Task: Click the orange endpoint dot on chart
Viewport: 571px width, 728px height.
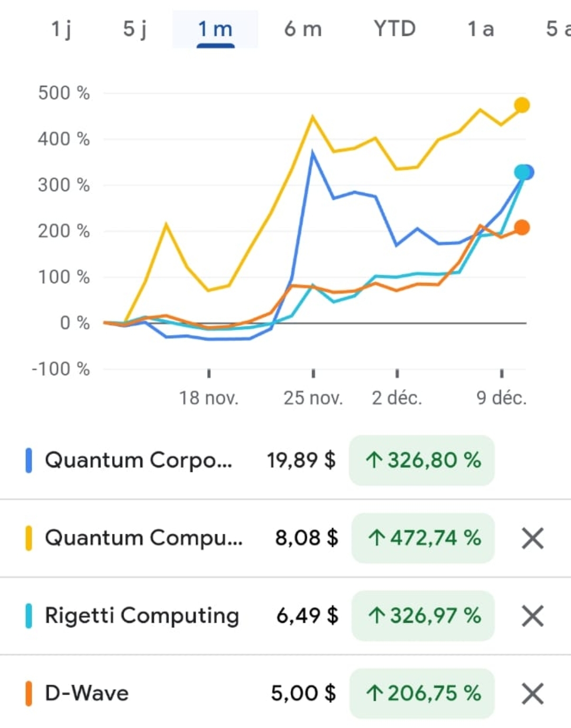Action: tap(522, 227)
